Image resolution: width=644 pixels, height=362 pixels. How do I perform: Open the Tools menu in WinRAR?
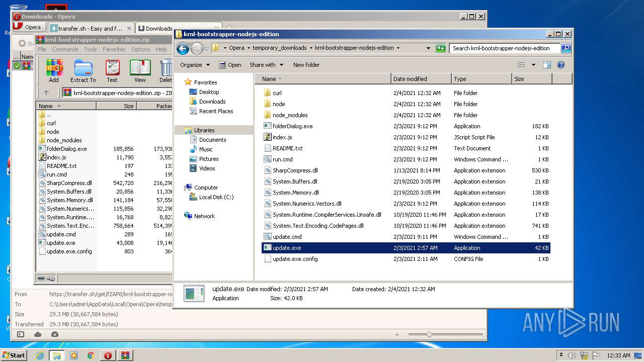click(91, 49)
